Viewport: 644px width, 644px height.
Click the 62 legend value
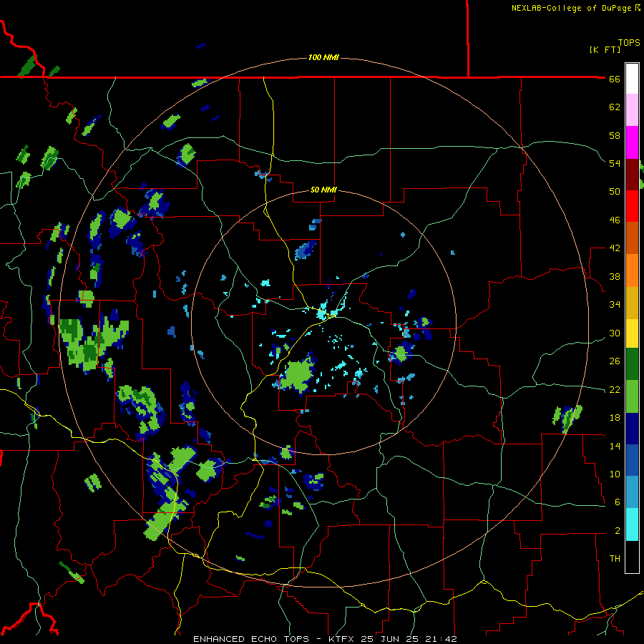coord(615,107)
